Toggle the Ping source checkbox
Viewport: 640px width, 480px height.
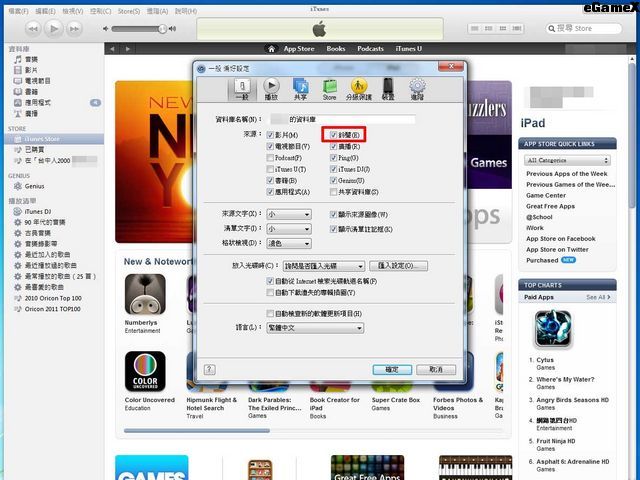[333, 158]
